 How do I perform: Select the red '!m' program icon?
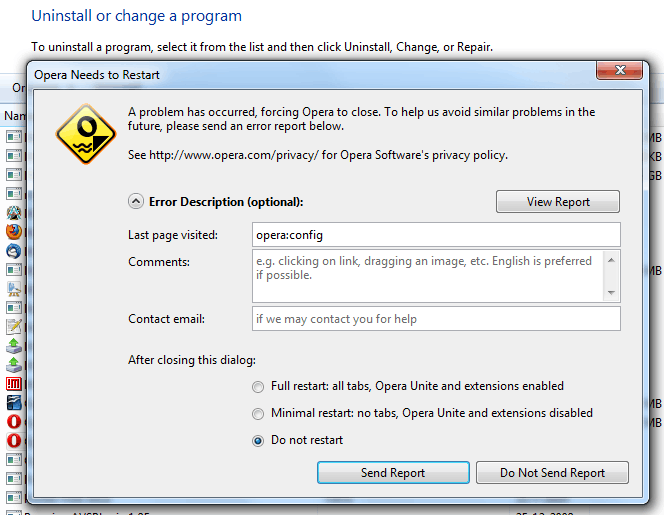click(x=14, y=384)
